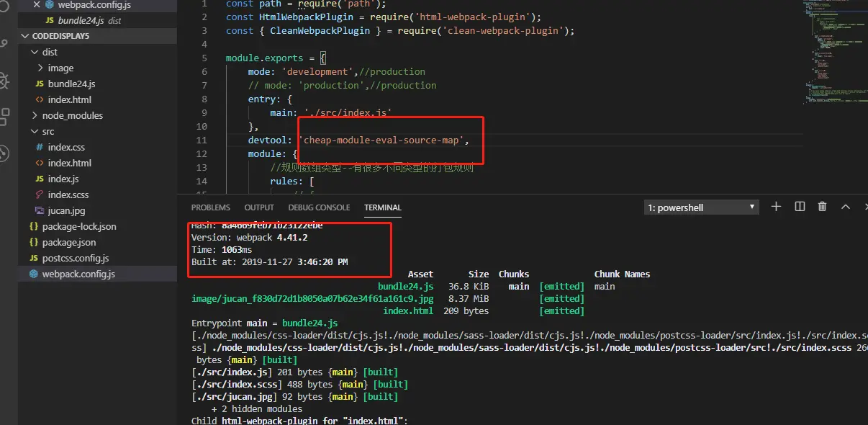
Task: Select the TERMINAL tab
Action: (383, 207)
